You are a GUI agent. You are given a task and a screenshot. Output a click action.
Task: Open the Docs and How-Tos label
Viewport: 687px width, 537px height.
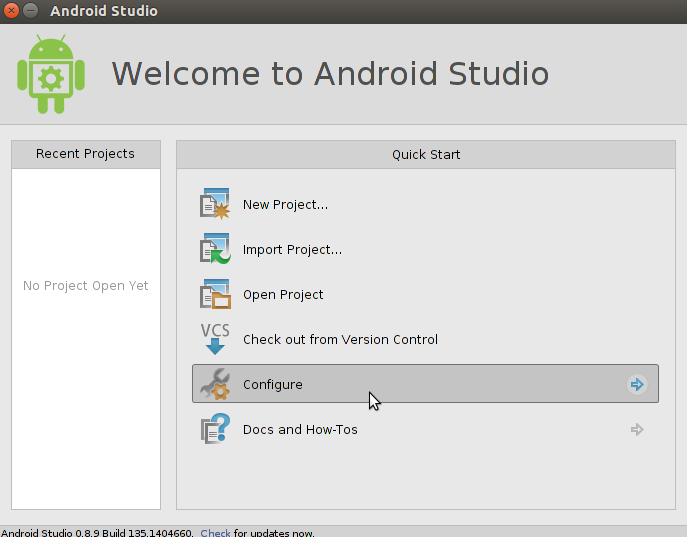[300, 430]
